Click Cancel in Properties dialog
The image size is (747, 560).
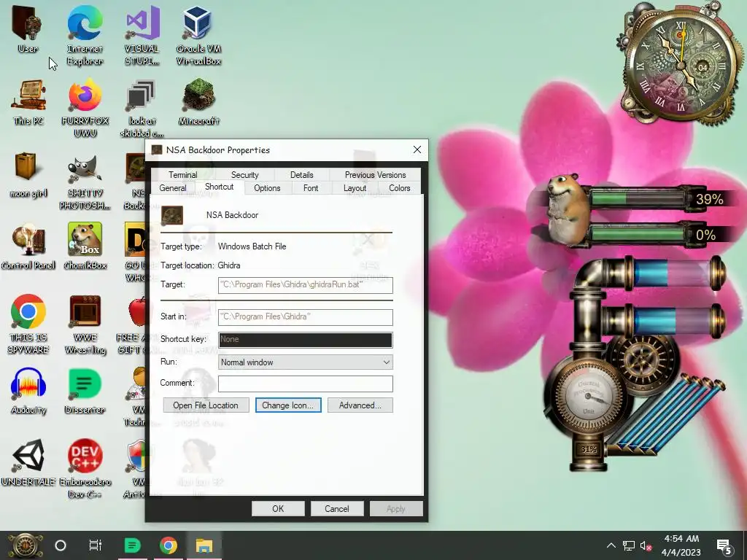click(x=337, y=508)
